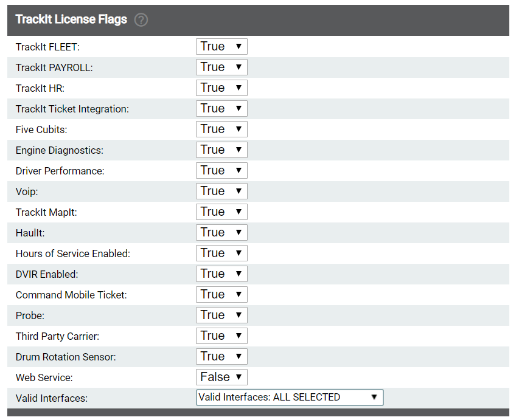This screenshot has width=516, height=420.
Task: Open the Third Party Carrier dropdown
Action: point(221,336)
